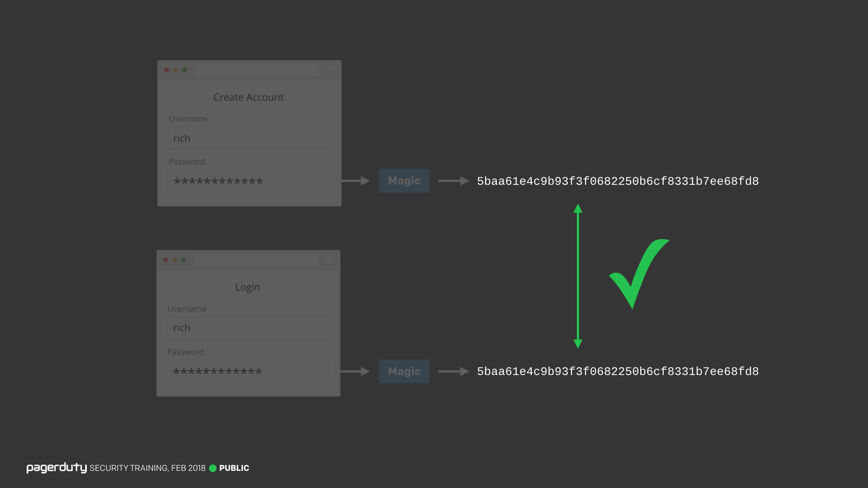Click the address bar in Create Account window
The image size is (868, 488).
point(257,70)
